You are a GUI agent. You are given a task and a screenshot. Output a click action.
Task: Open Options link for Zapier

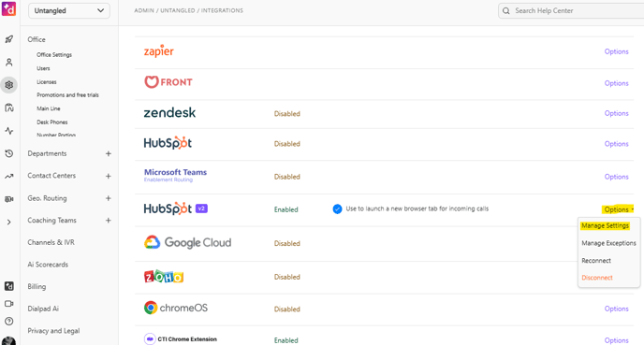pyautogui.click(x=616, y=51)
